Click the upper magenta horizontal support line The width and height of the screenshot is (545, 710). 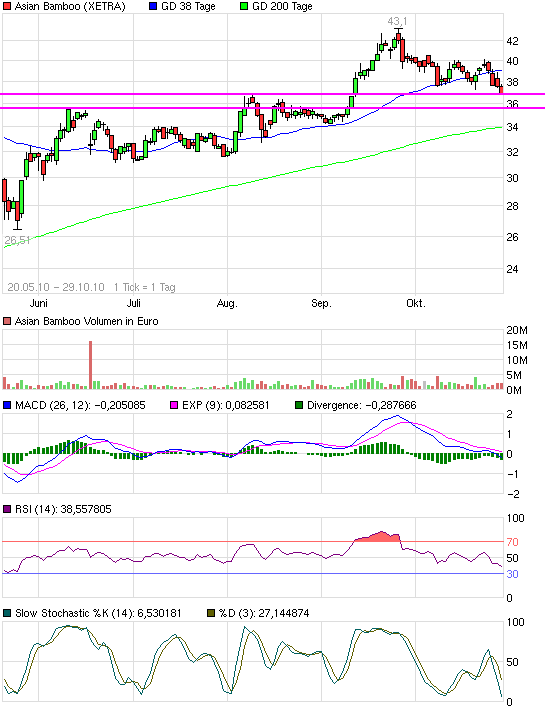click(272, 94)
